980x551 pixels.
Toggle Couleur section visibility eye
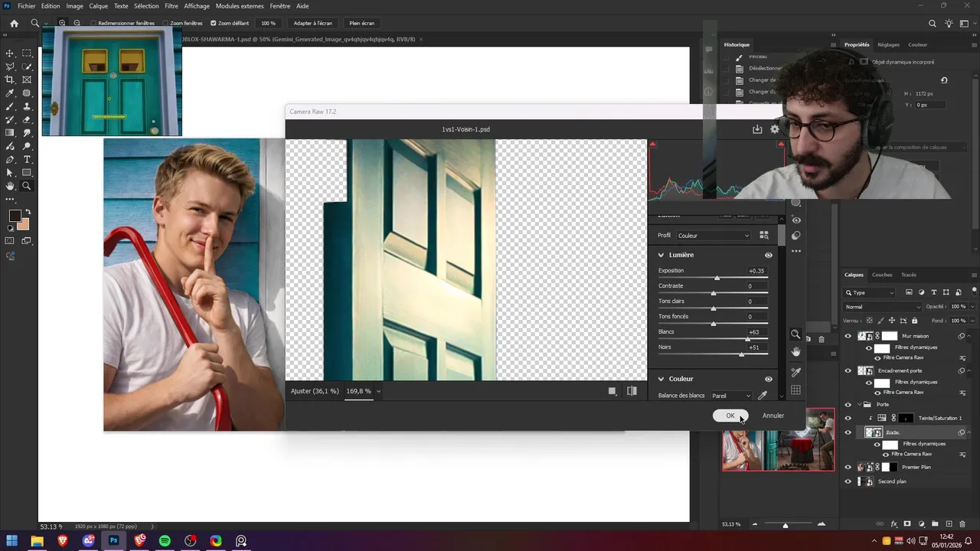coord(769,379)
